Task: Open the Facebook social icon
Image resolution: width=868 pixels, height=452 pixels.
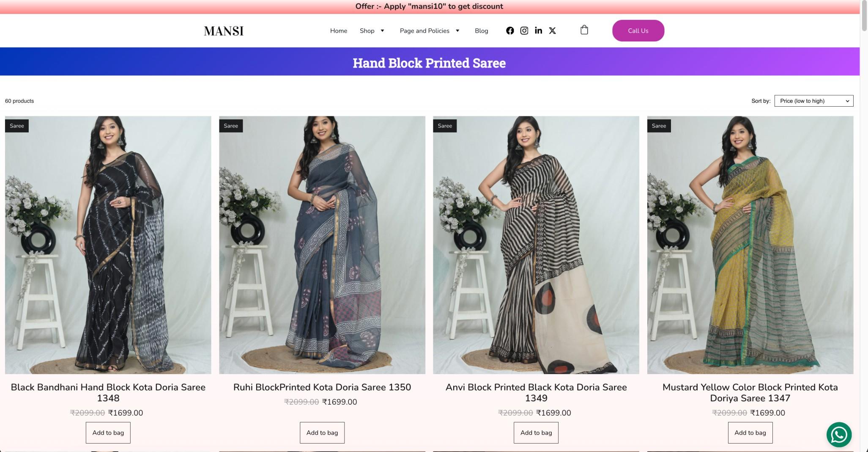Action: [510, 30]
